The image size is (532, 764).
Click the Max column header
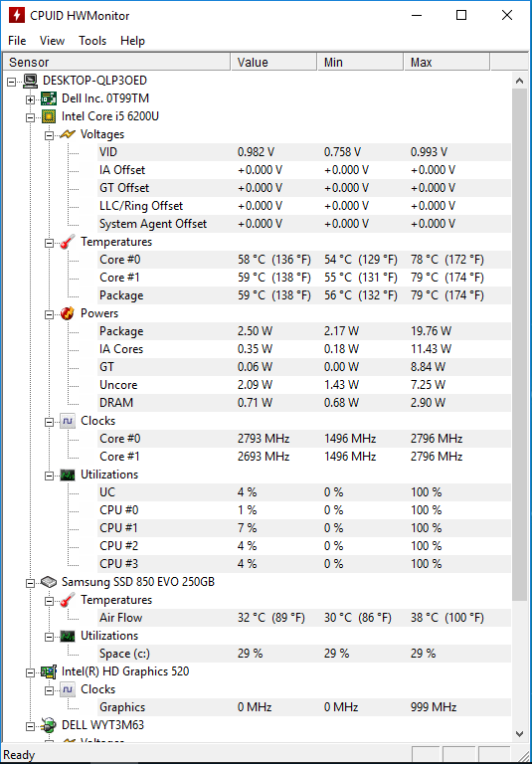446,63
